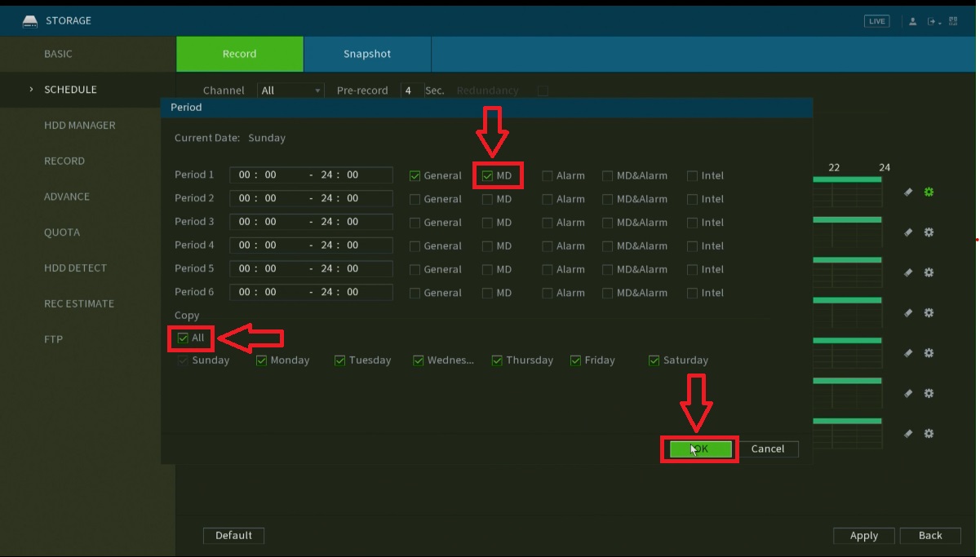The width and height of the screenshot is (980, 557).
Task: Click the eraser icon on third schedule row
Action: click(x=908, y=272)
